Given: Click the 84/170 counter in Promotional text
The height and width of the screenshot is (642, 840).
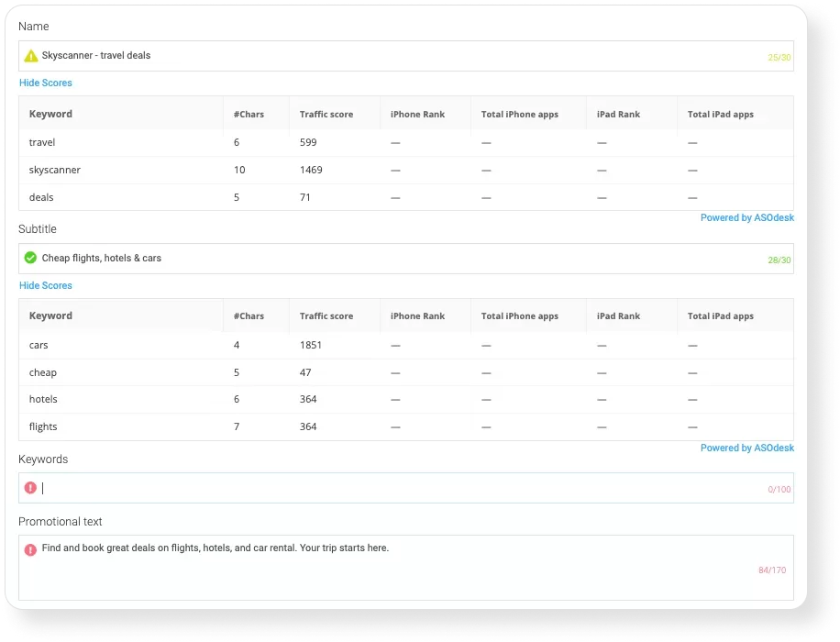Looking at the screenshot, I should (x=772, y=570).
